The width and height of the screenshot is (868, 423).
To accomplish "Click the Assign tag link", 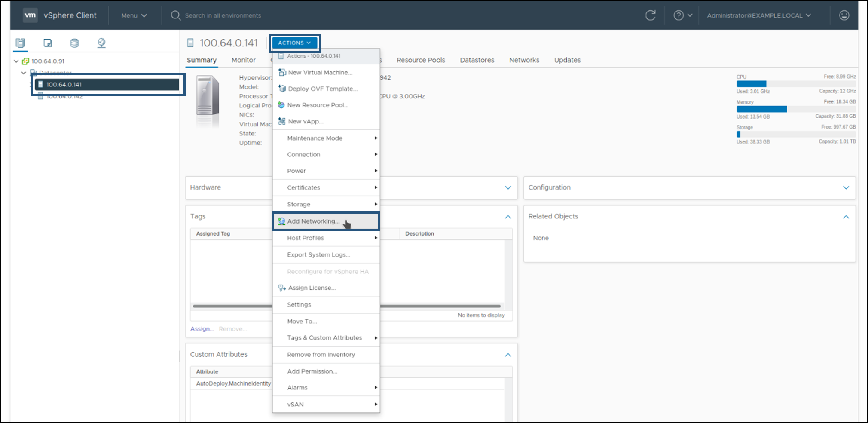I will [202, 329].
